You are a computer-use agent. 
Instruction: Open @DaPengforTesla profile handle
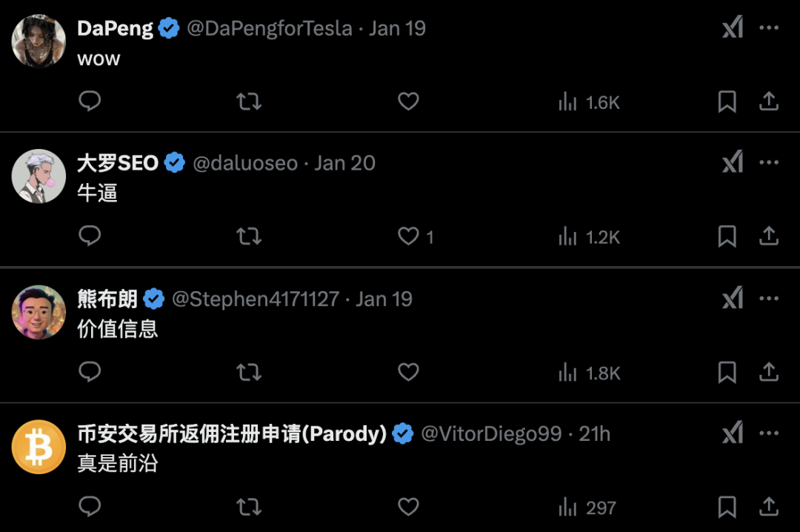click(270, 29)
